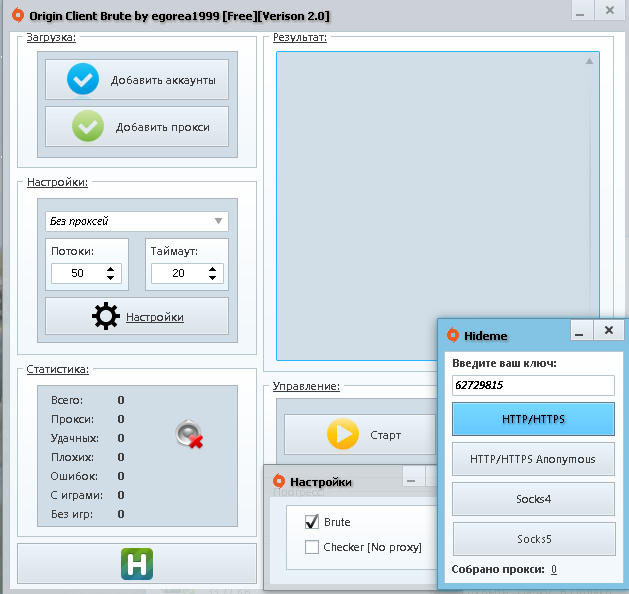Click the С играми: statistic label
Screen dimensions: 629x594
[x=76, y=495]
